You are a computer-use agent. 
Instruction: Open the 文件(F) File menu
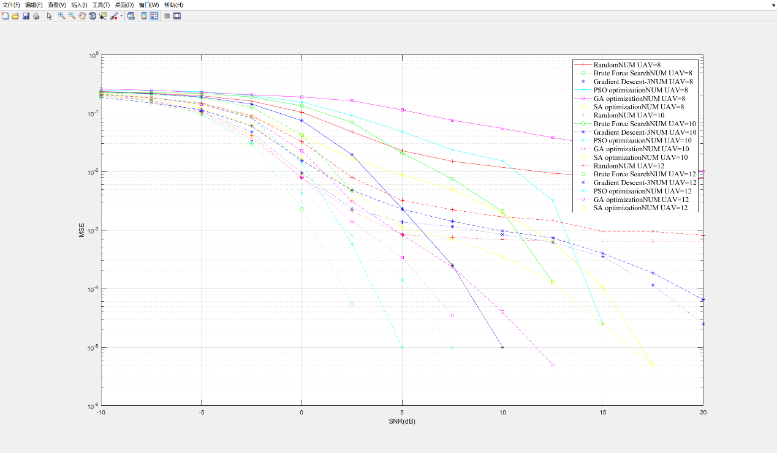[x=11, y=5]
